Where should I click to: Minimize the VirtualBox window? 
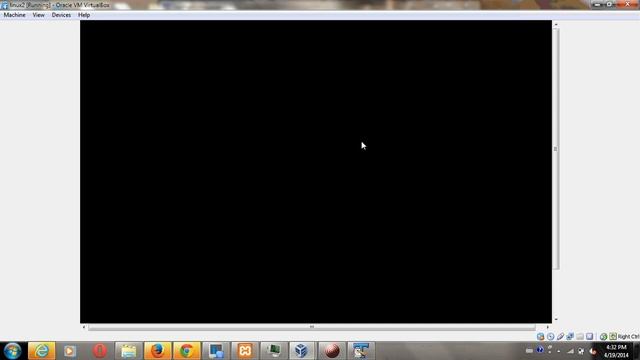[x=598, y=4]
